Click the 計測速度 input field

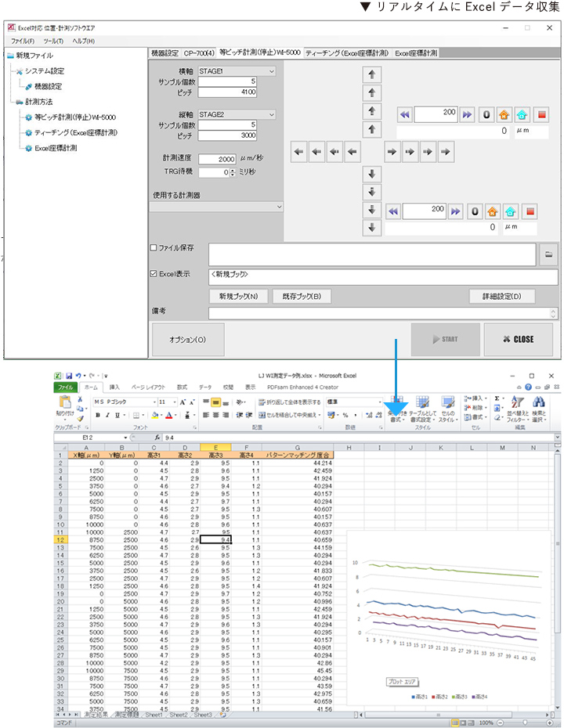[x=216, y=158]
